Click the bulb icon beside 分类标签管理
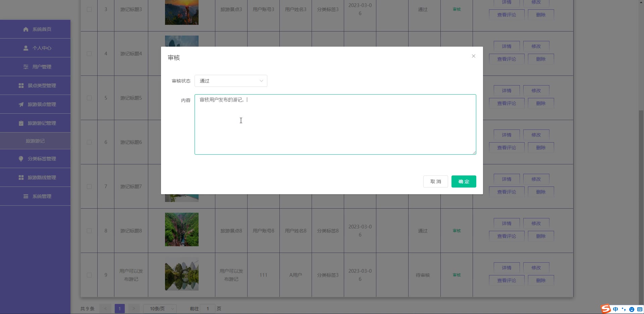 tap(21, 159)
